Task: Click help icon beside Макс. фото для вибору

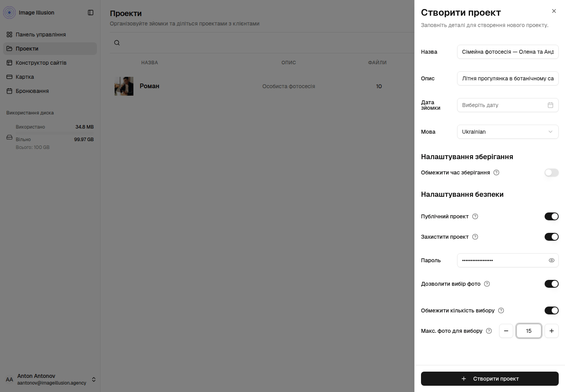Action: coord(489,331)
